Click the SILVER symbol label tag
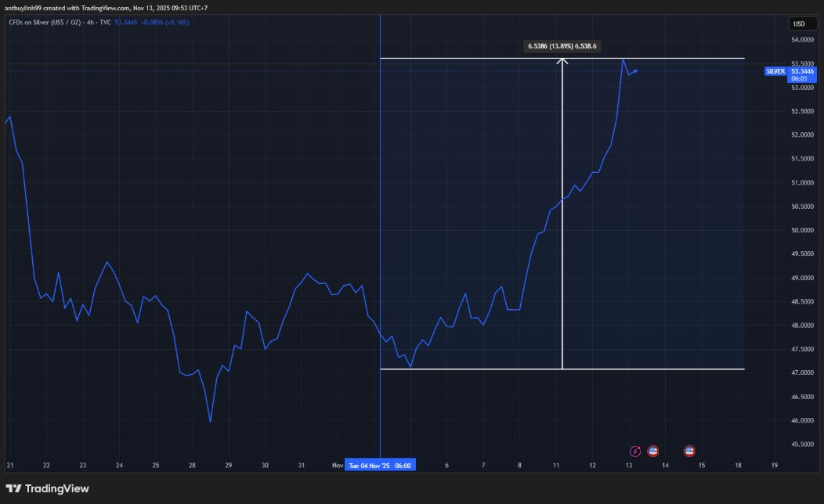Image resolution: width=824 pixels, height=504 pixels. click(775, 71)
